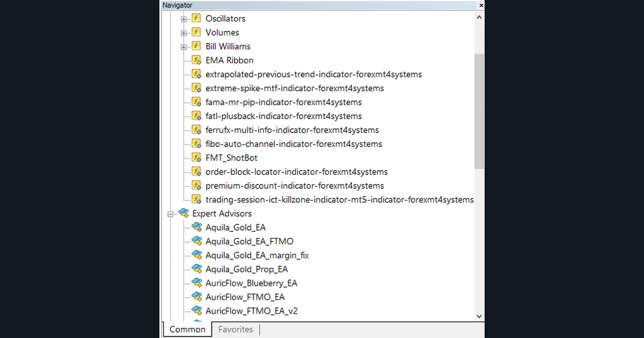Image resolution: width=644 pixels, height=338 pixels.
Task: Click the Aquila_Gold_EA_margin_fix advisor icon
Action: (x=197, y=255)
